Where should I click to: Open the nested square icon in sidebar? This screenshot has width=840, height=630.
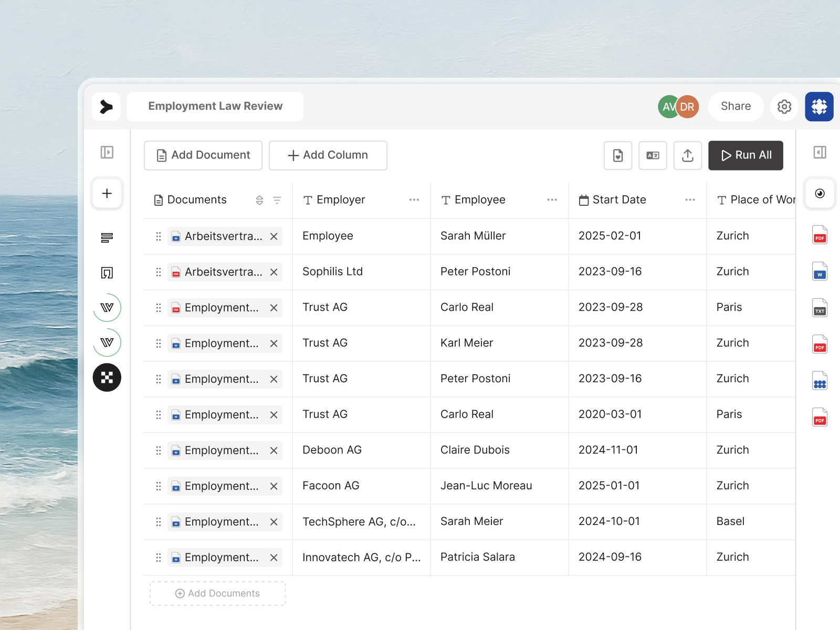click(107, 272)
